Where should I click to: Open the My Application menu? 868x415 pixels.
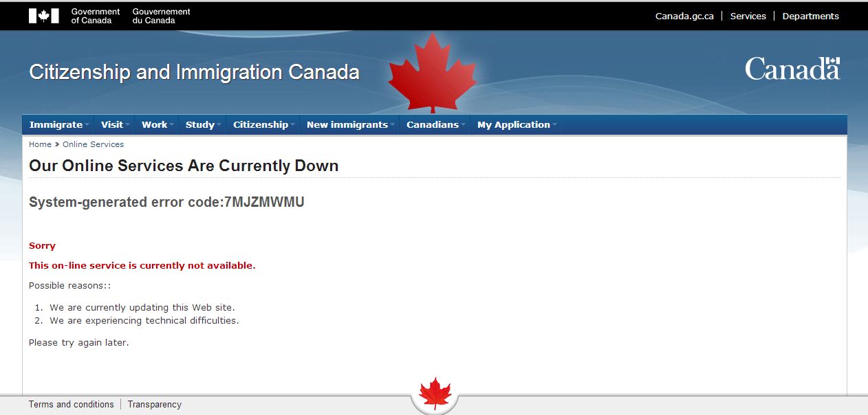[516, 124]
